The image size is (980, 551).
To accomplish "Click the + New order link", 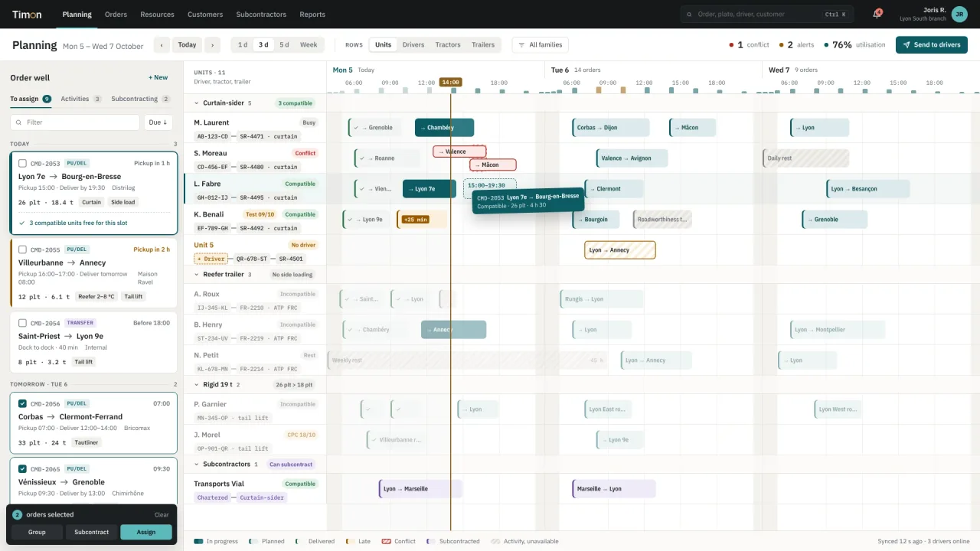I will (x=158, y=77).
